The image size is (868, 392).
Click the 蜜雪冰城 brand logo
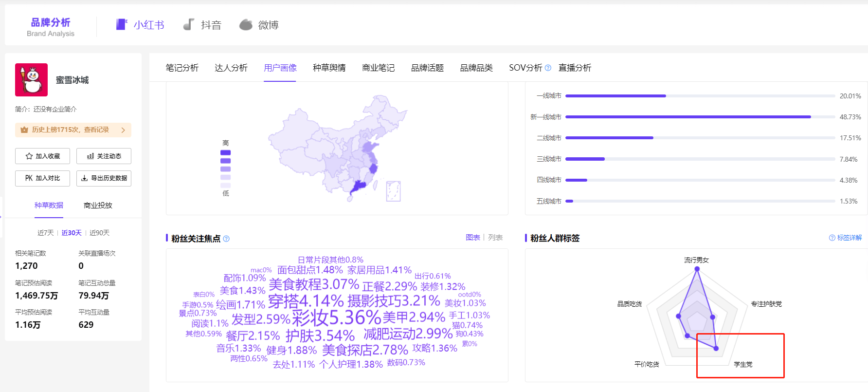(x=32, y=80)
